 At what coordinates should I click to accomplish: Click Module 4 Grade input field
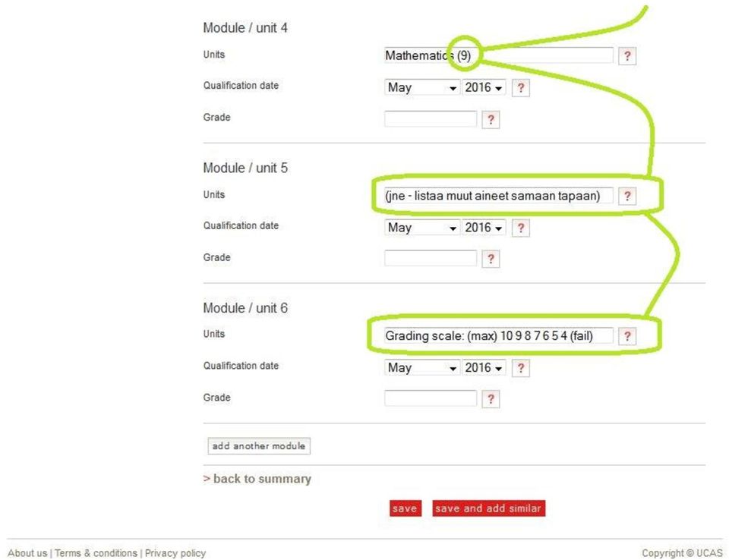click(x=431, y=118)
